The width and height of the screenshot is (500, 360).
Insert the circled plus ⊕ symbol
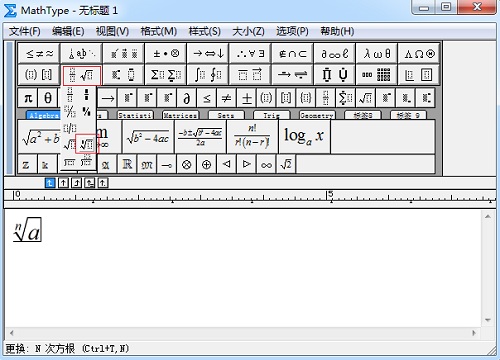pyautogui.click(x=207, y=164)
